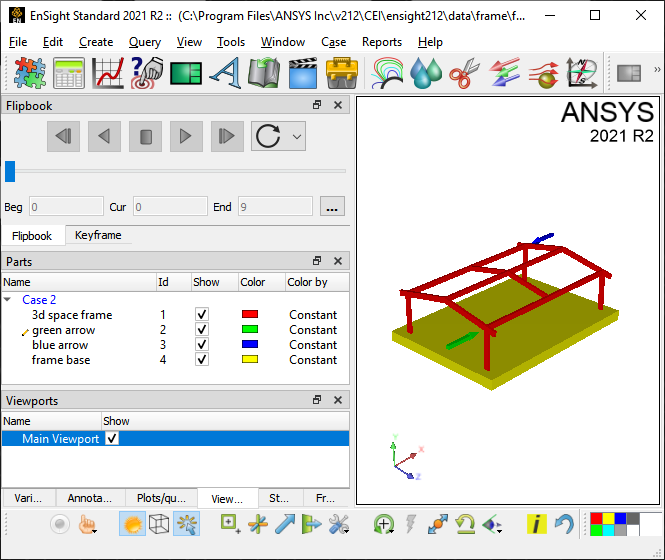The height and width of the screenshot is (560, 665).
Task: Click the region zoom square tool
Action: point(230,524)
